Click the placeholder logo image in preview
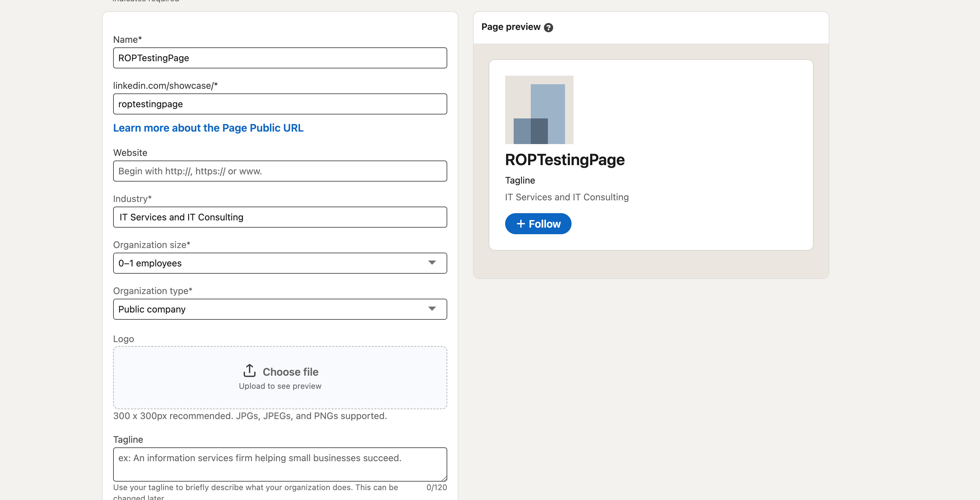This screenshot has height=500, width=980. [x=539, y=110]
